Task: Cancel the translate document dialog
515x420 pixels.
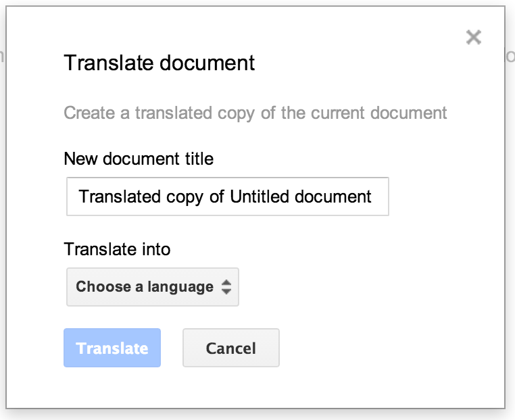Action: point(230,348)
